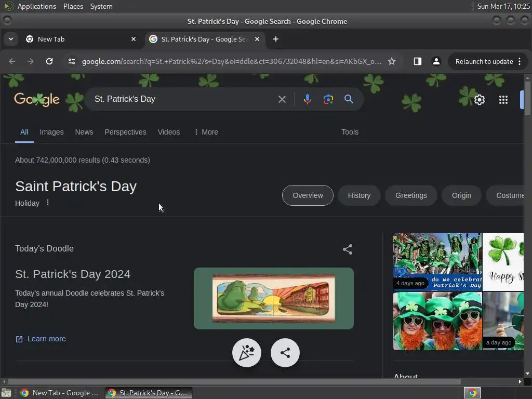The image size is (532, 399).
Task: Clear the search box with X
Action: 282,99
